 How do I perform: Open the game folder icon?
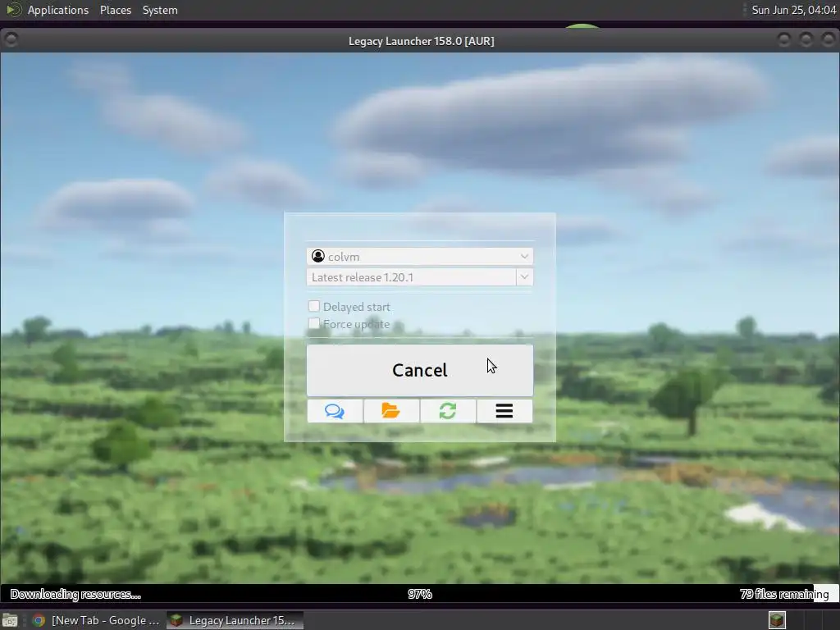391,411
